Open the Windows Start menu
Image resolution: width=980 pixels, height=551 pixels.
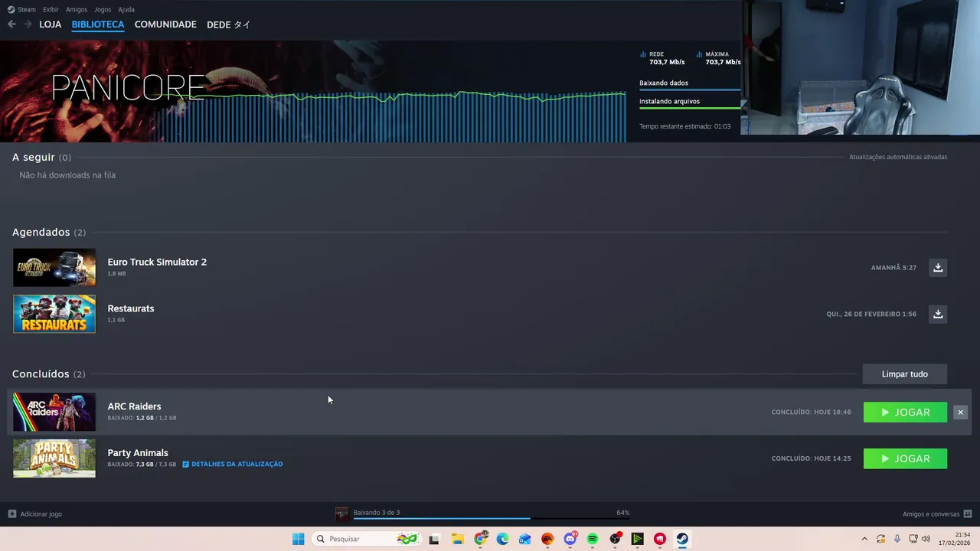pos(298,539)
